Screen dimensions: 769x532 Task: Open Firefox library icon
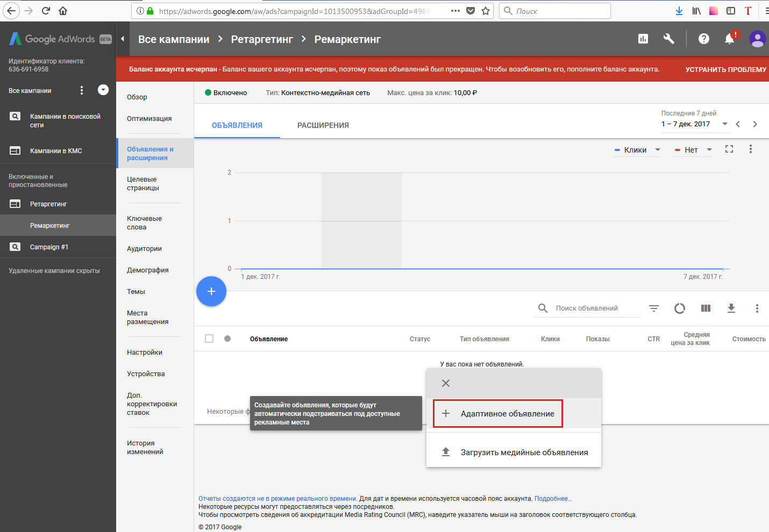click(696, 11)
